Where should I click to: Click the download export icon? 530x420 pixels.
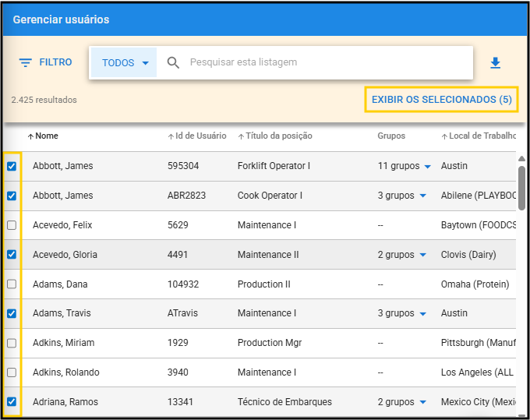pos(495,63)
